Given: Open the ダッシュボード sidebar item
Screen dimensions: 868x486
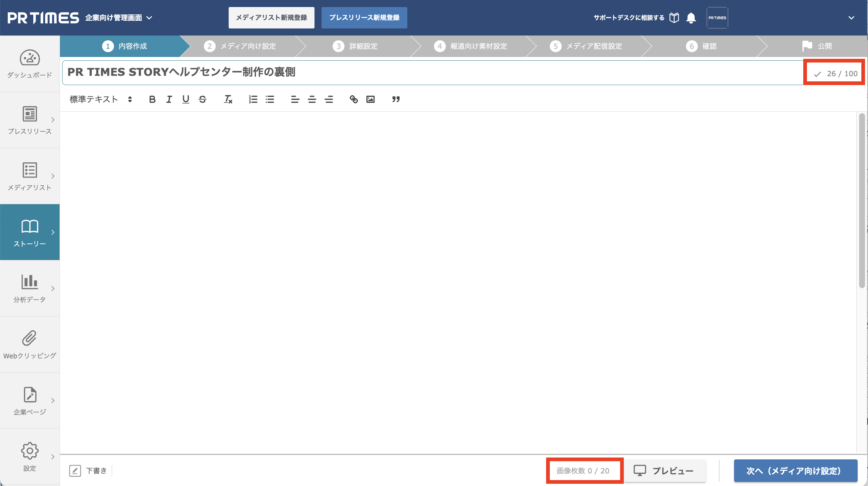Looking at the screenshot, I should 30,64.
